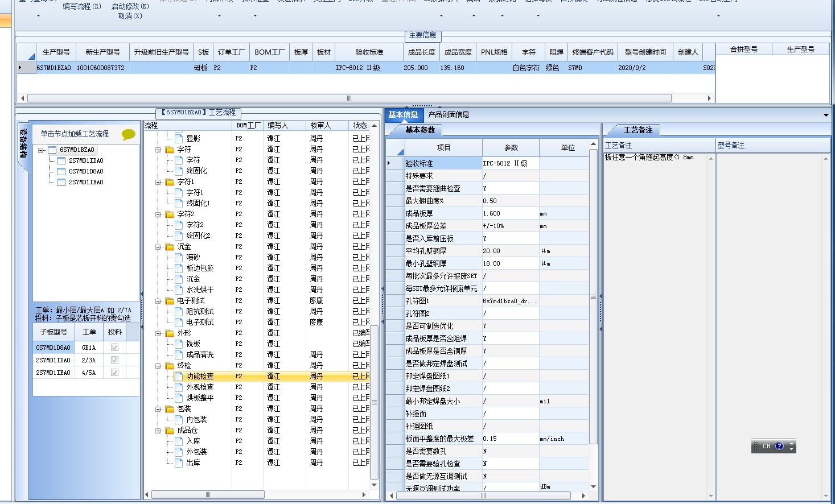Click the 字符1 folder icon

170,182
